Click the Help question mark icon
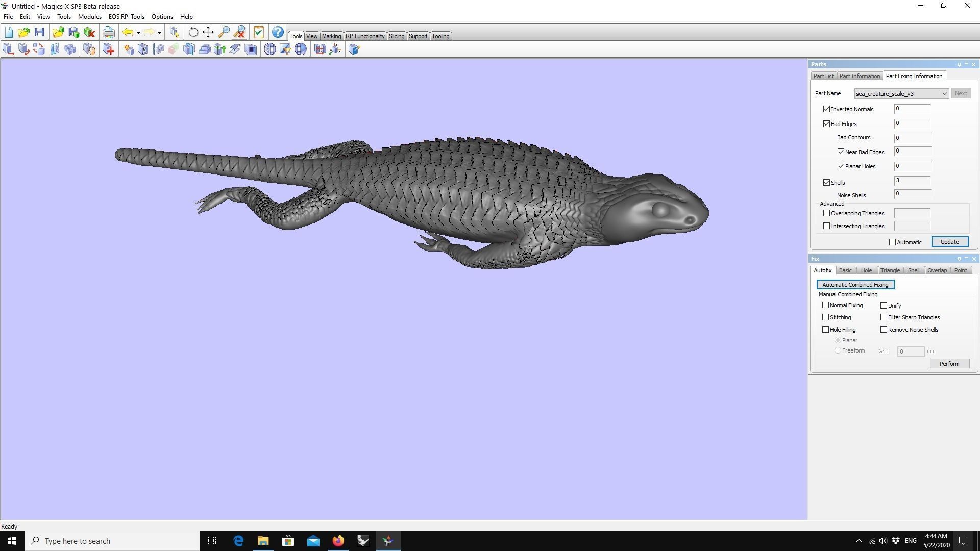Viewport: 980px width, 551px height. pos(277,32)
